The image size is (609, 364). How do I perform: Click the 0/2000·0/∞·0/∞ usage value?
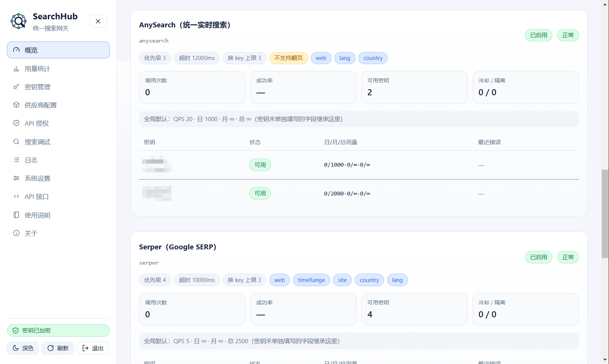(347, 194)
